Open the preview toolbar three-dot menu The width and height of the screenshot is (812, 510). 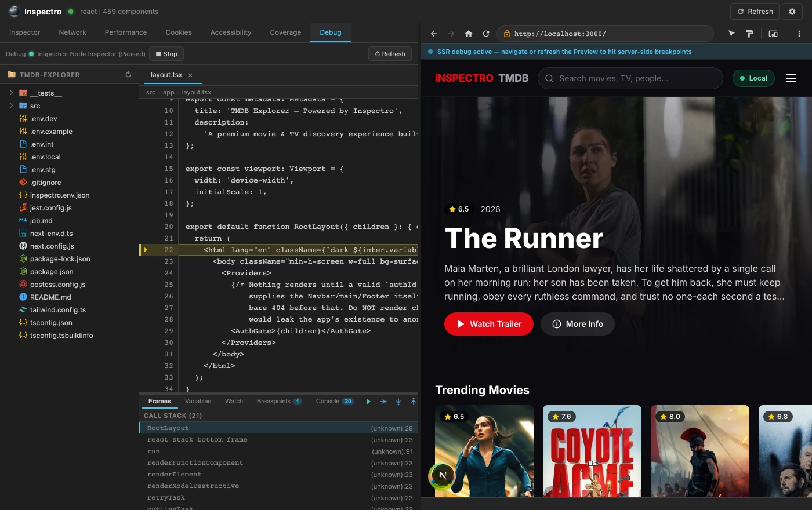click(x=799, y=34)
